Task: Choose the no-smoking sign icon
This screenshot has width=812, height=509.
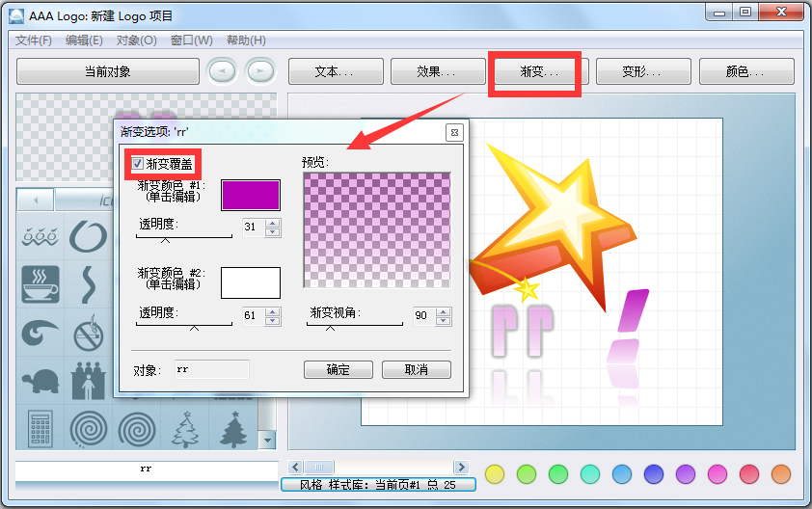Action: point(89,333)
